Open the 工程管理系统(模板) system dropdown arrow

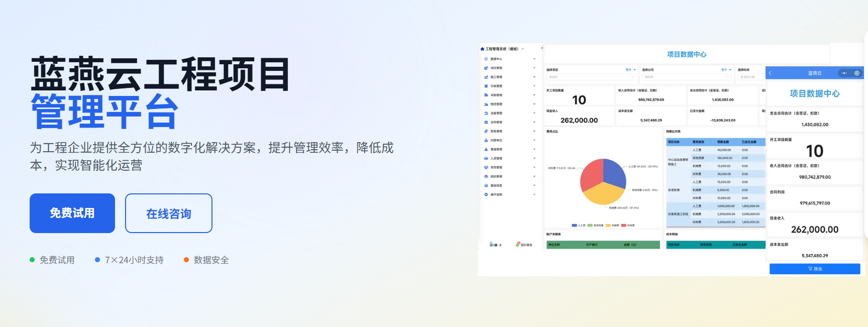point(523,49)
